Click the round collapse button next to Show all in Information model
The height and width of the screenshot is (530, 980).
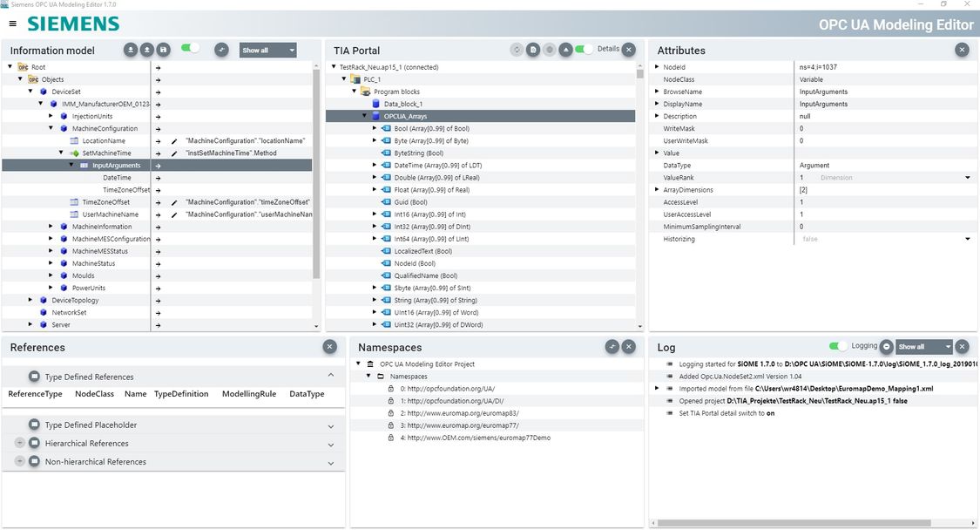(221, 50)
